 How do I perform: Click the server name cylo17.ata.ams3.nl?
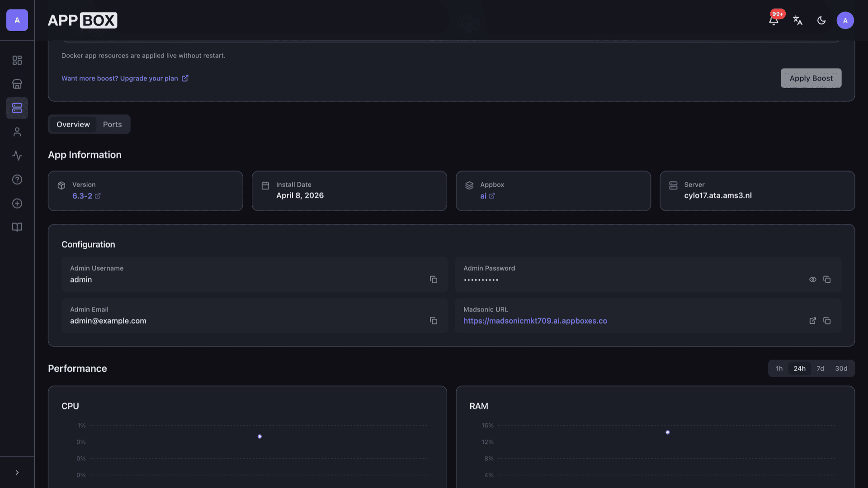click(x=718, y=195)
